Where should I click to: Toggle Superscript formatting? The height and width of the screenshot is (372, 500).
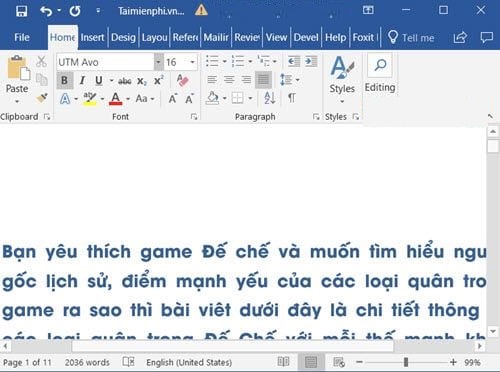pos(158,80)
